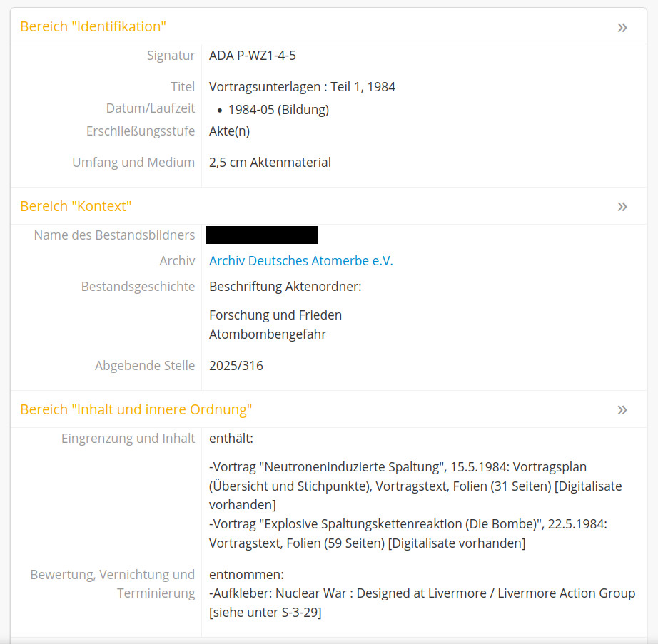Screen dimensions: 658x644
Task: Click the double-chevron icon beside Bereich Kontext
Action: coord(622,206)
